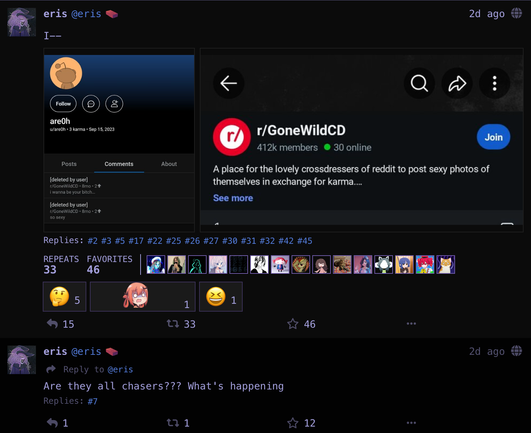This screenshot has height=433, width=531.
Task: Open eris avatar on first post
Action: pyautogui.click(x=22, y=22)
